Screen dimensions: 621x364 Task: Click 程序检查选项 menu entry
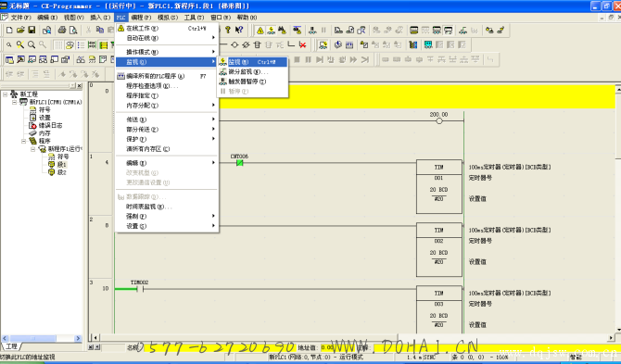click(167, 86)
